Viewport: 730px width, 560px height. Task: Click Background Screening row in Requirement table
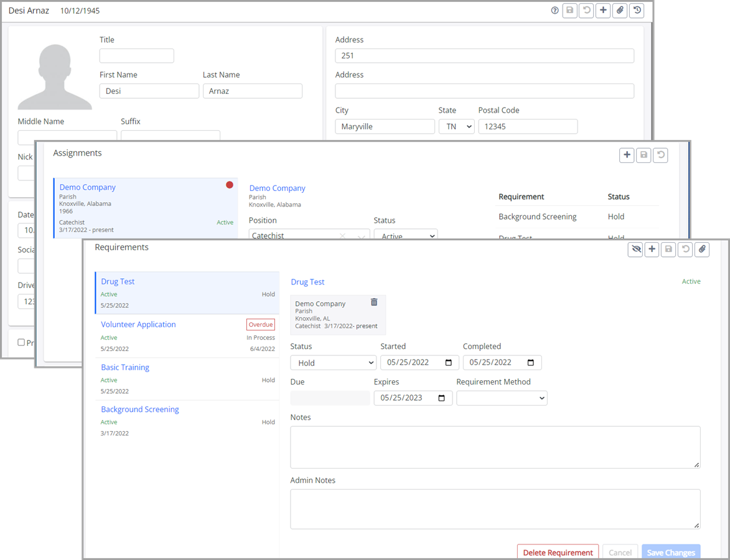pyautogui.click(x=578, y=217)
